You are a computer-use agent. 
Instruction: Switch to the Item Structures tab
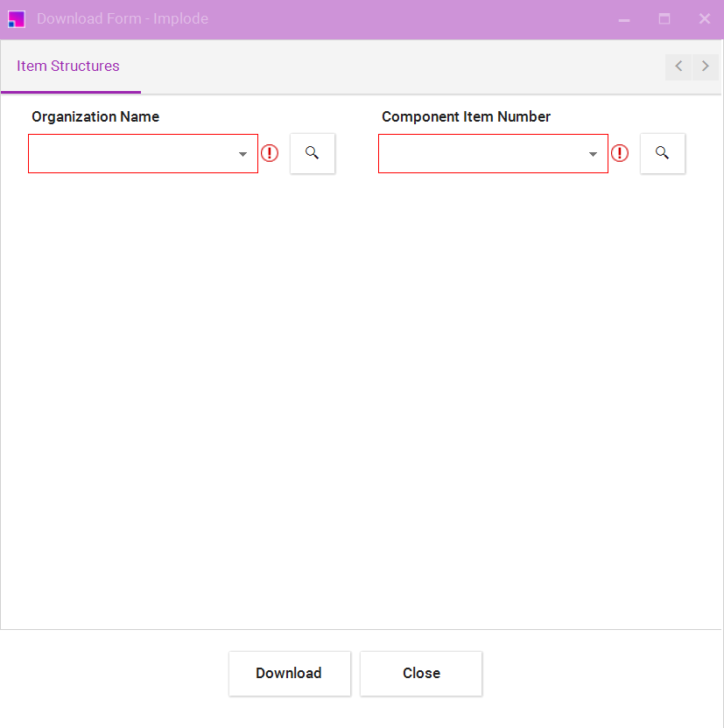tap(68, 66)
